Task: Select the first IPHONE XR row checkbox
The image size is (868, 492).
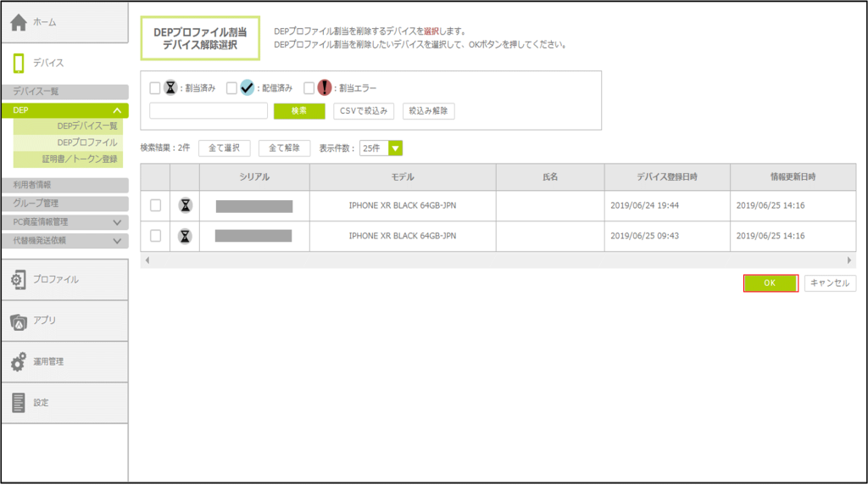Action: 155,205
